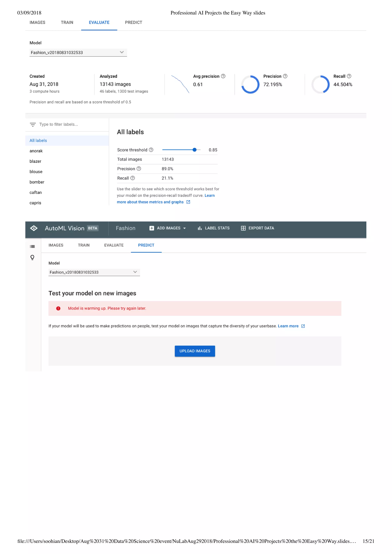
Task: Click the Avg precision curve thumbnail
Action: (180, 84)
